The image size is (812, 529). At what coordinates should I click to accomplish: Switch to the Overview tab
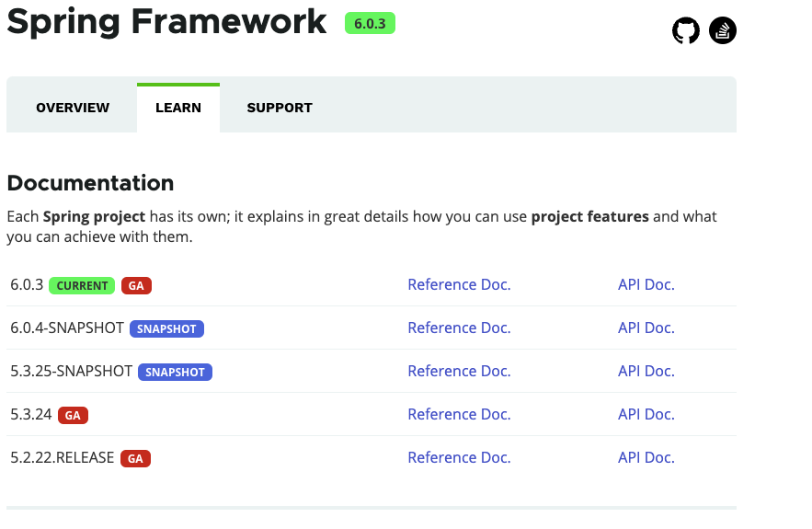73,108
